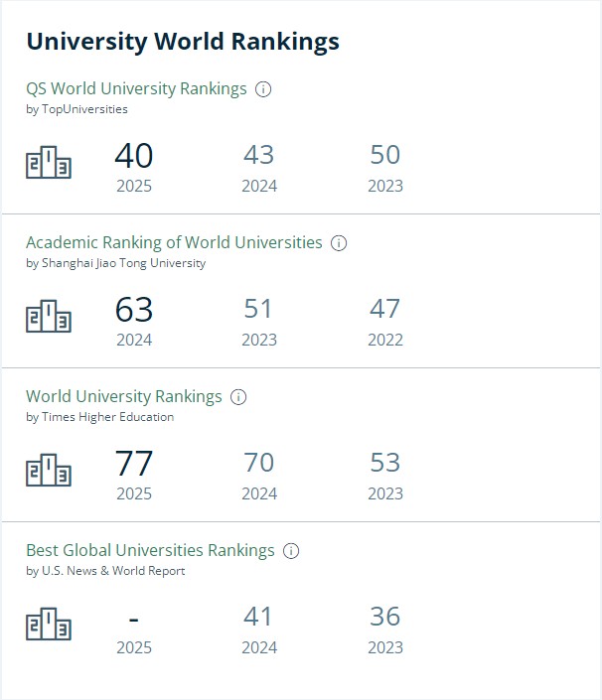Click info icon beside Times World University Rankings
This screenshot has width=602, height=700.
238,397
